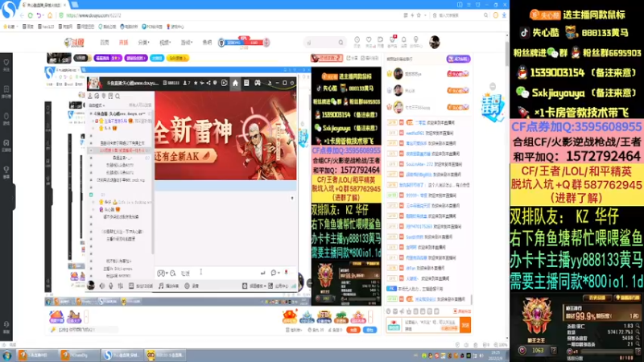
Task: Open a new browser tab
Action: coord(75,5)
